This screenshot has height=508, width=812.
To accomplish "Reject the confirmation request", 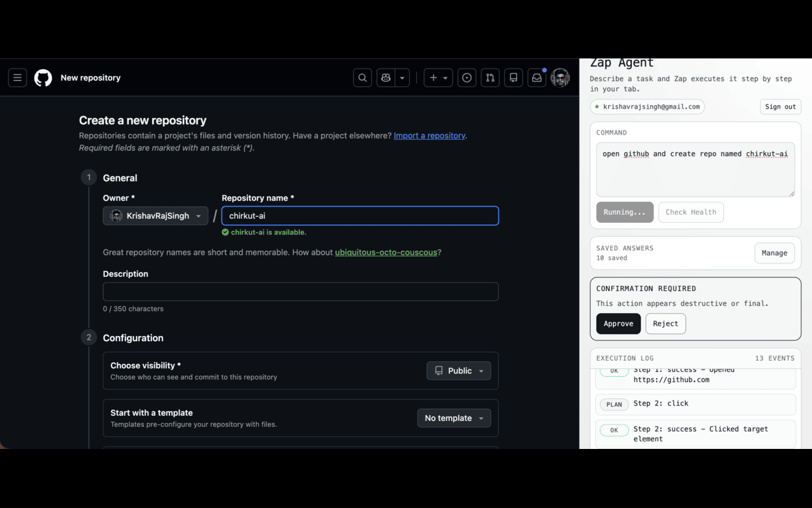I will 665,324.
